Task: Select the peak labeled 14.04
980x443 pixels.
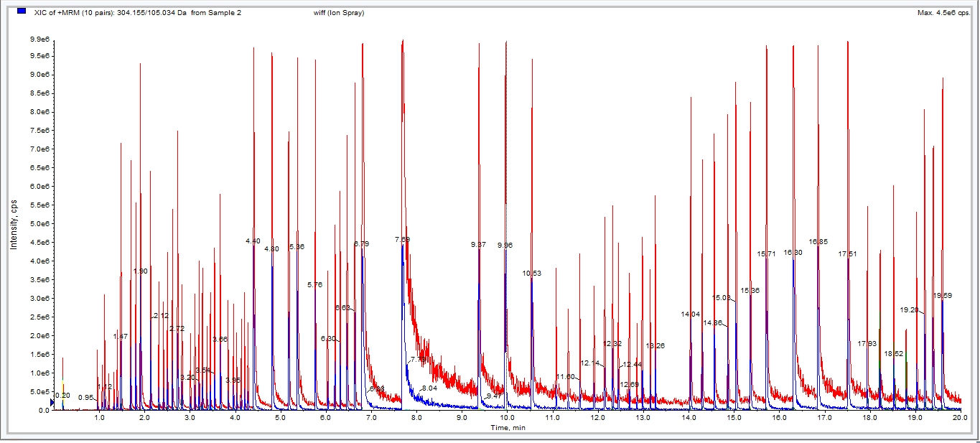Action: pyautogui.click(x=690, y=314)
